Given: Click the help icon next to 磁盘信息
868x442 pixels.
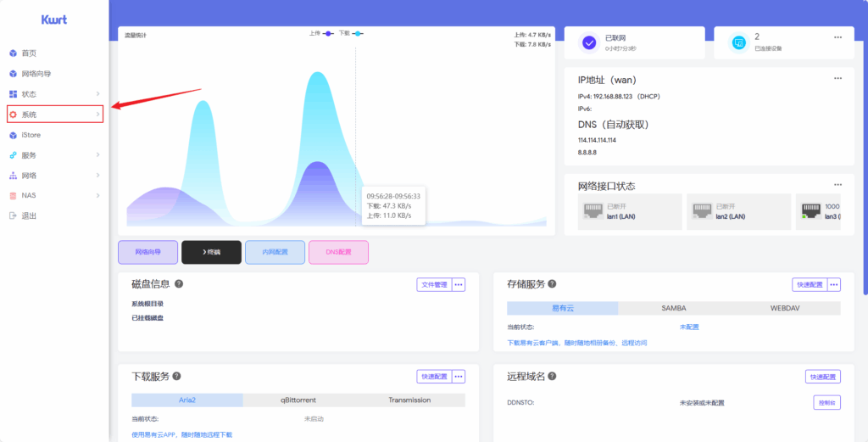Looking at the screenshot, I should 179,284.
